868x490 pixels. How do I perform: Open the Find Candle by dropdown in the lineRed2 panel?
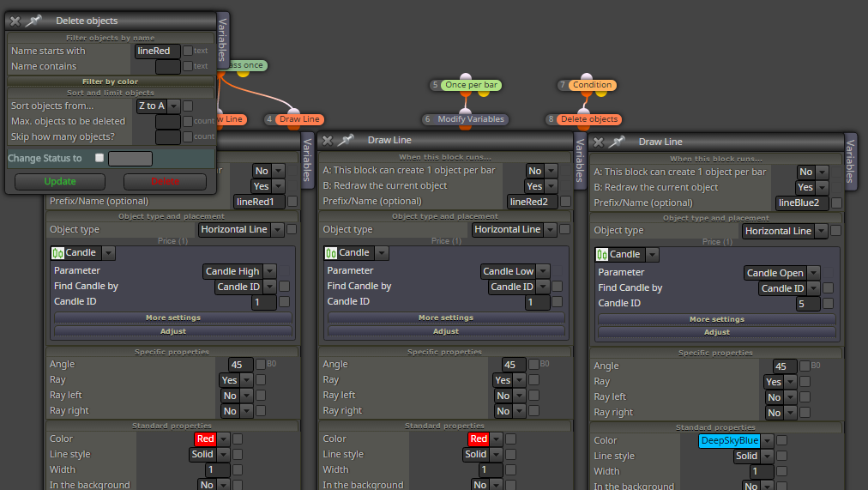519,287
